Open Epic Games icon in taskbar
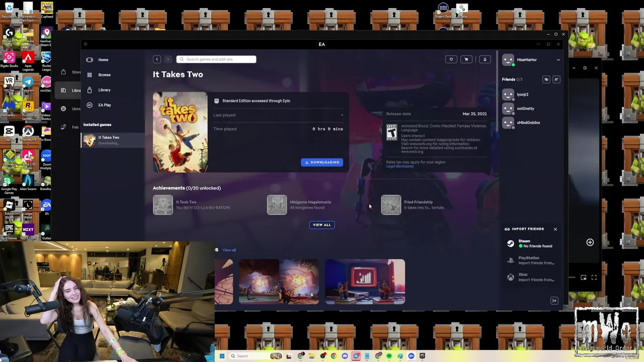The height and width of the screenshot is (362, 644). 422,356
